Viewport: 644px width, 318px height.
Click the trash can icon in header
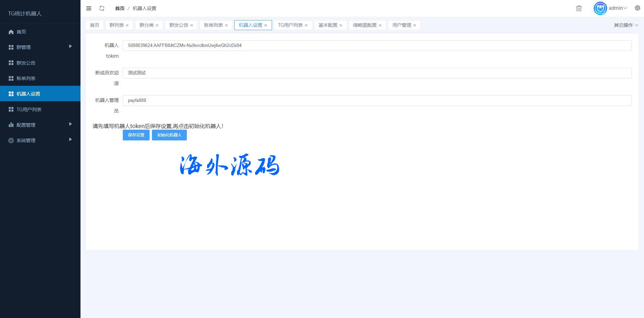click(x=579, y=8)
